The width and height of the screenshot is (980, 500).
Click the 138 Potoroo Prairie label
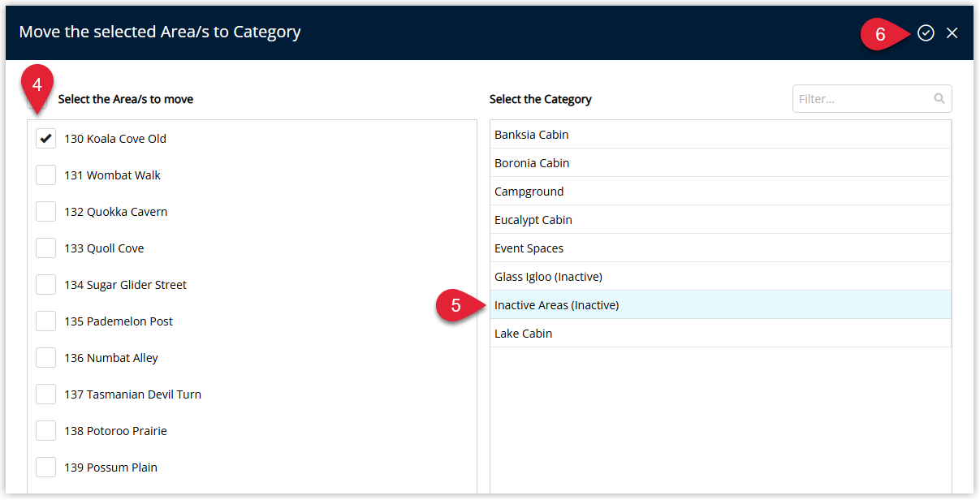tap(116, 431)
